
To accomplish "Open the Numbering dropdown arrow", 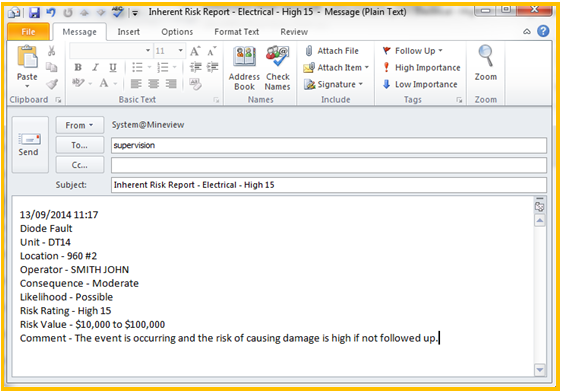I will point(175,67).
